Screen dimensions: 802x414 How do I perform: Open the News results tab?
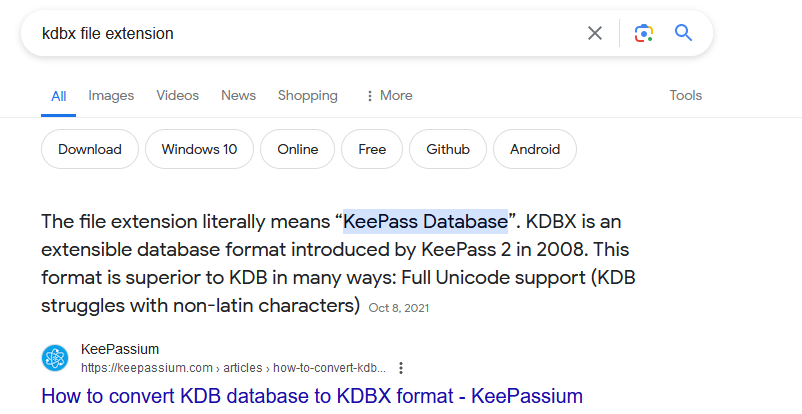pyautogui.click(x=238, y=96)
